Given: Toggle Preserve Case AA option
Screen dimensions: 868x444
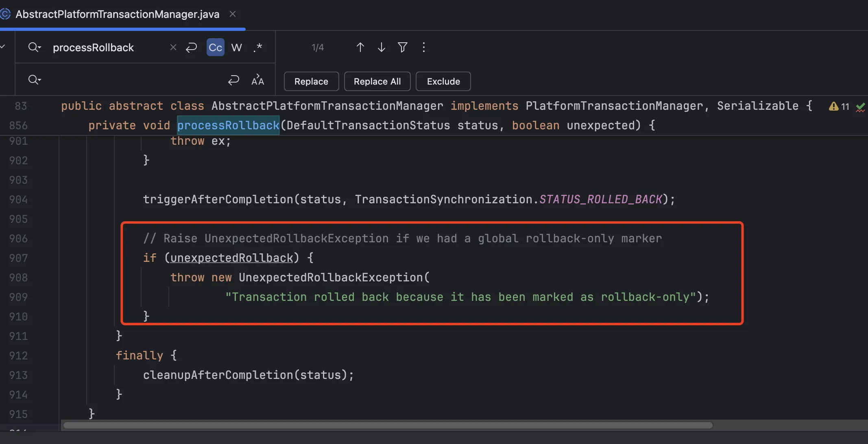Looking at the screenshot, I should pos(257,80).
